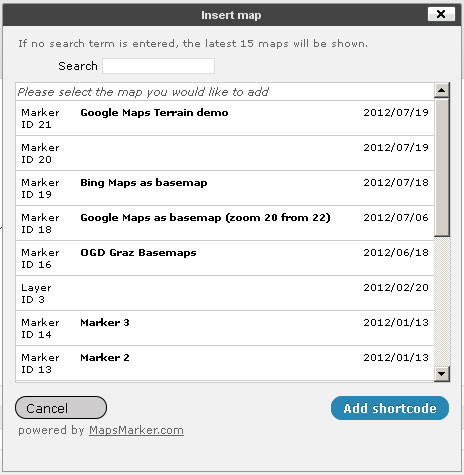The height and width of the screenshot is (475, 464).
Task: Select the Marker 2 entry
Action: (x=225, y=363)
